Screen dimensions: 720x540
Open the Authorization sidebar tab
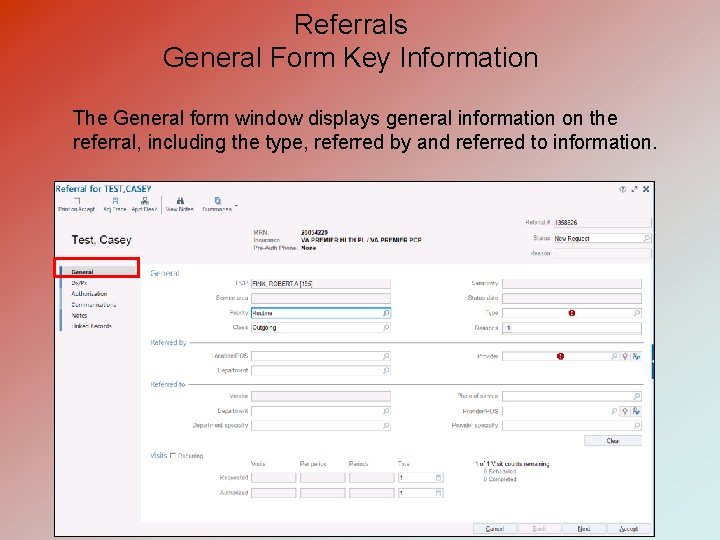(x=89, y=293)
